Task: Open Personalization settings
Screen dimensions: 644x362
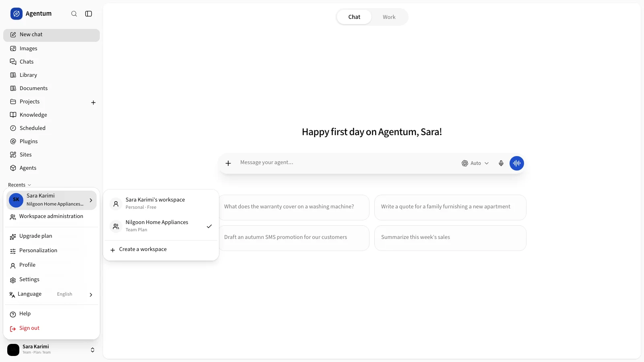Action: pyautogui.click(x=52, y=251)
